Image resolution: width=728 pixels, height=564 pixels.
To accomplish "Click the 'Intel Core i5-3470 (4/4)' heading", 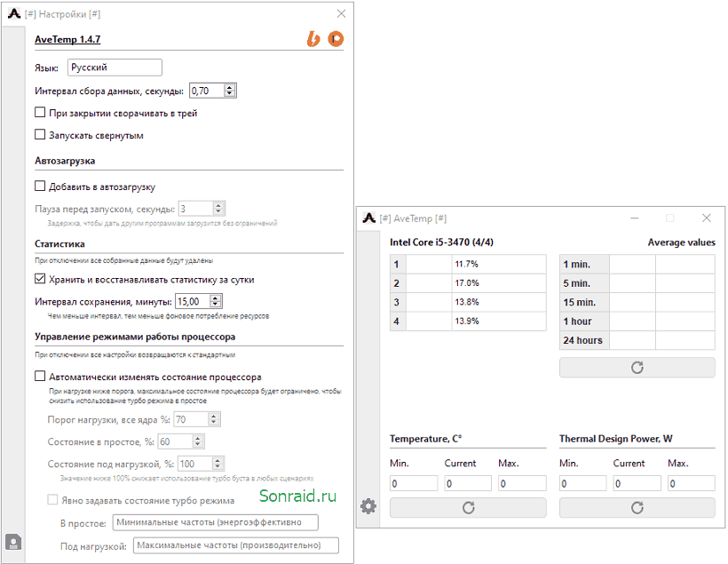I will (x=441, y=242).
